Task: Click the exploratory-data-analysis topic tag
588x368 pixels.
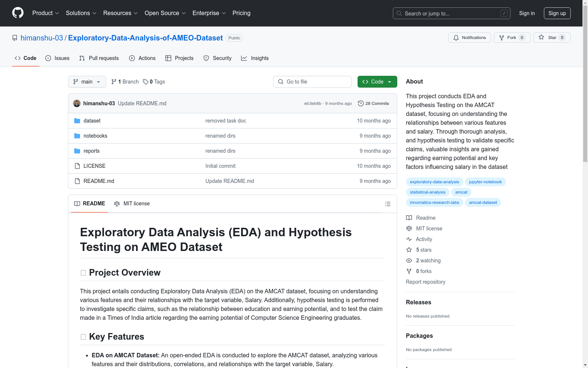Action: (434, 182)
